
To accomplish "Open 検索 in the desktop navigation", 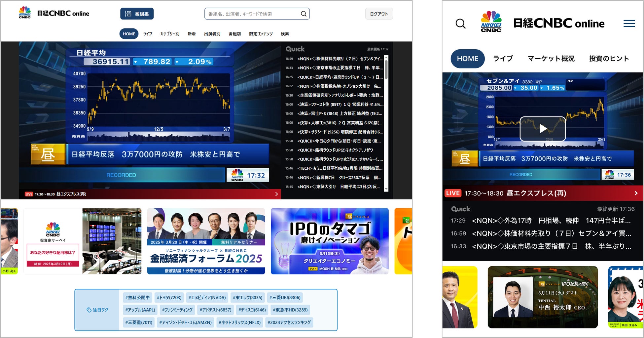I will point(285,34).
